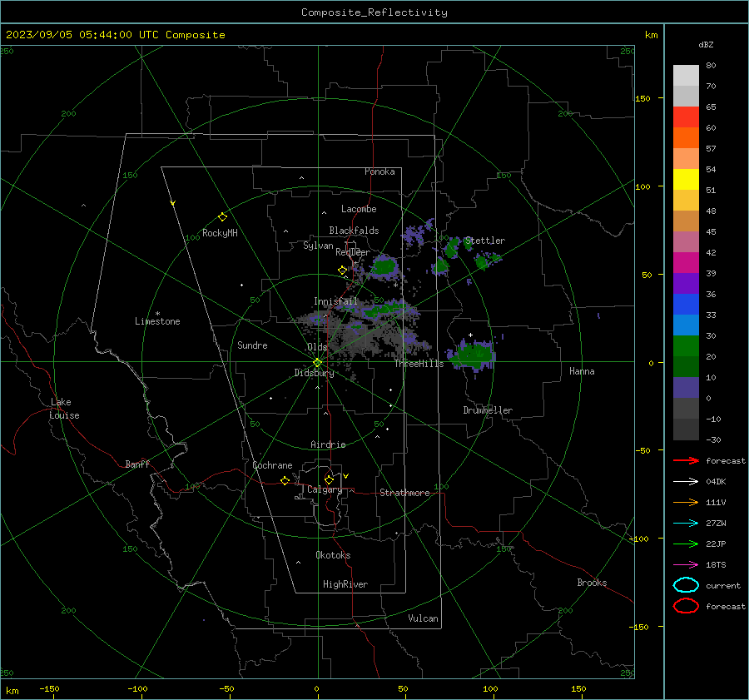749x700 pixels.
Task: Click the Hanna city label
Action: (582, 370)
